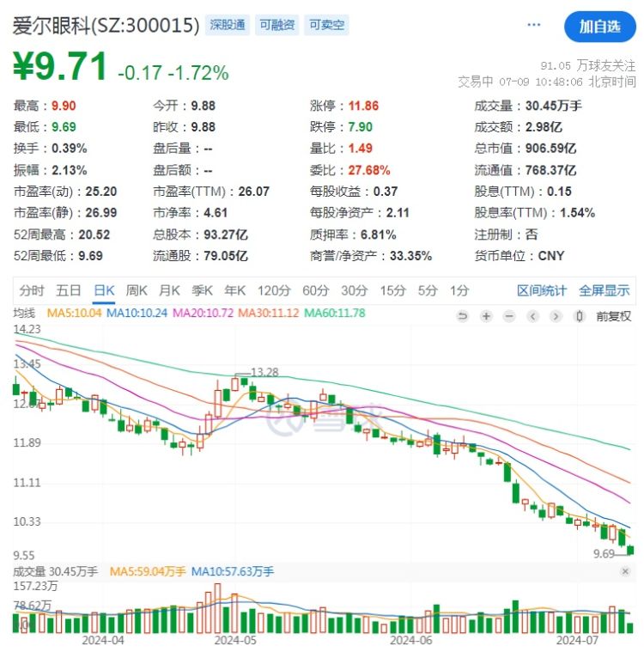Click the MA10:10.24 indicator label
644x652 pixels.
tap(137, 313)
